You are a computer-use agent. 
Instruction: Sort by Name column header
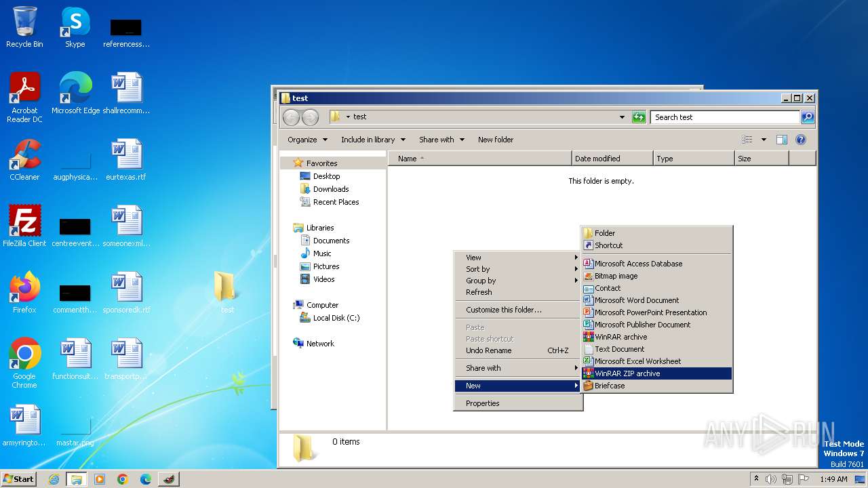[480, 159]
